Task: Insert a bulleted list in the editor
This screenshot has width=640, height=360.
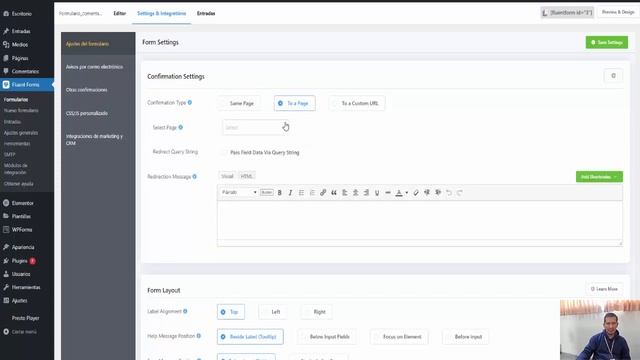Action: pos(301,193)
